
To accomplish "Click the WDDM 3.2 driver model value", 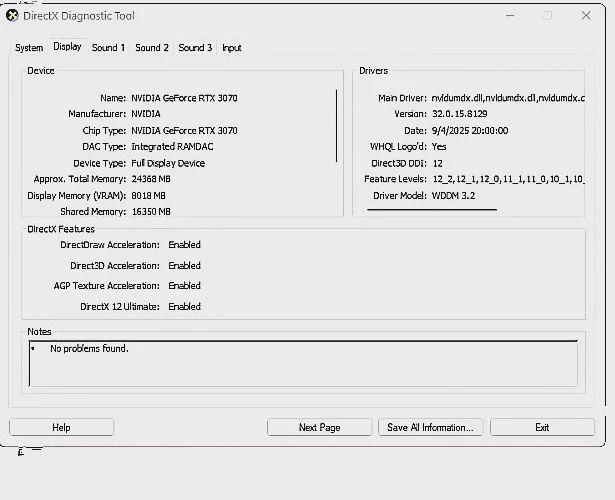I will tap(453, 196).
